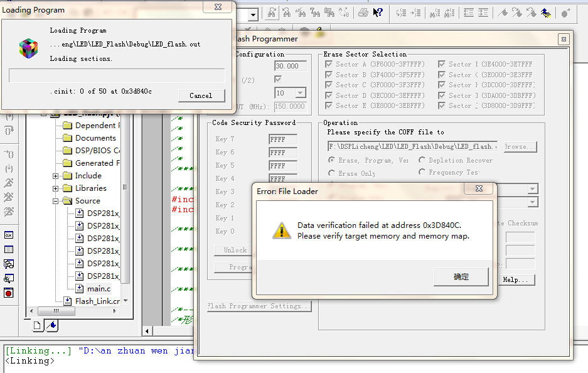This screenshot has height=373, width=588.
Task: Click the Flash_Link.cmd file icon
Action: tap(68, 301)
